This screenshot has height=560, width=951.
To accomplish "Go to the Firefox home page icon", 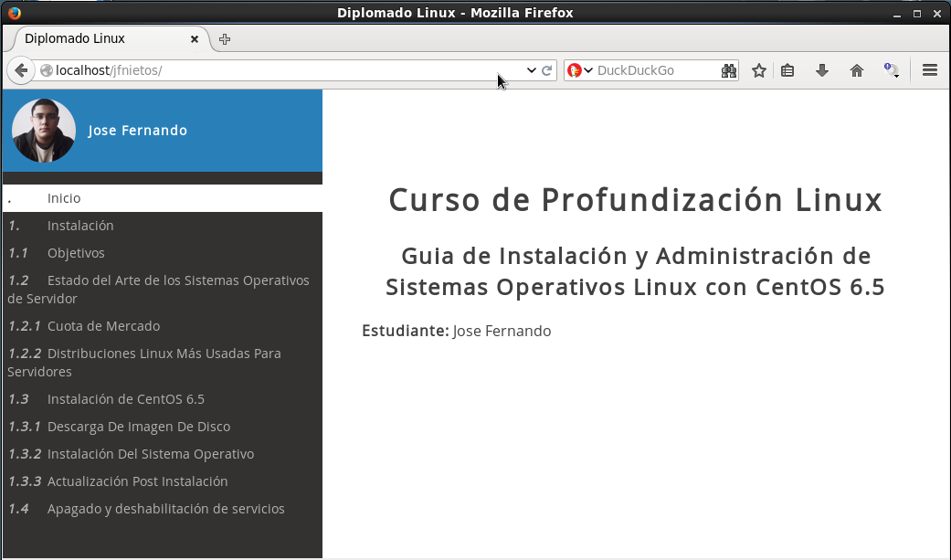I will coord(856,70).
